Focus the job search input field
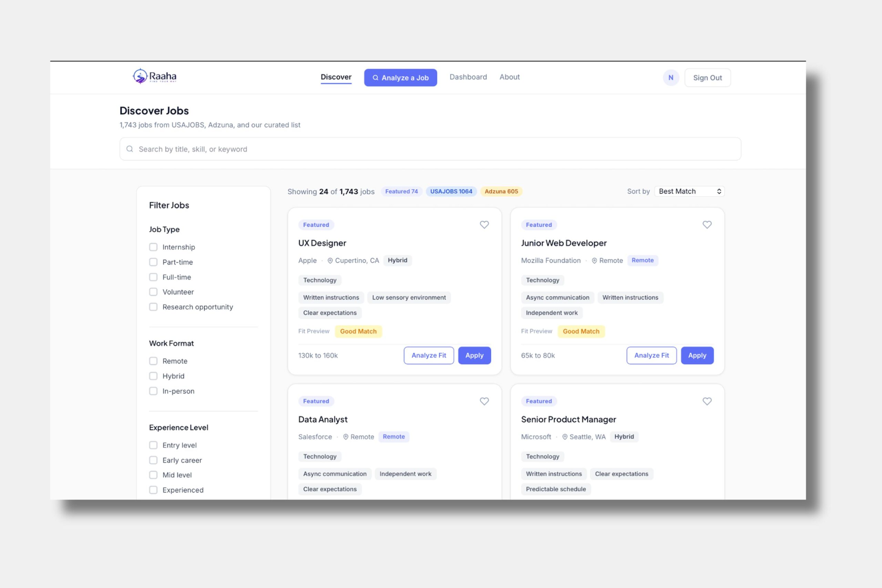 tap(430, 149)
